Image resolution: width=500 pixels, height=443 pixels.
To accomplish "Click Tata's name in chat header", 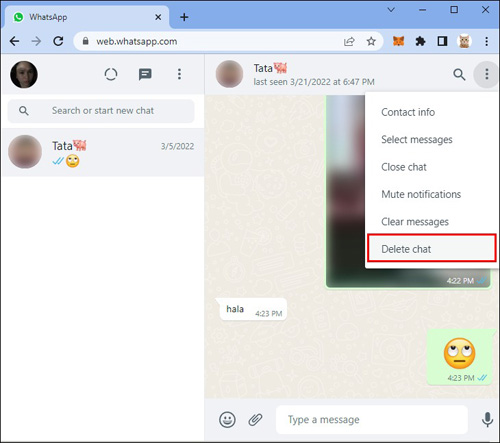I will (x=270, y=68).
